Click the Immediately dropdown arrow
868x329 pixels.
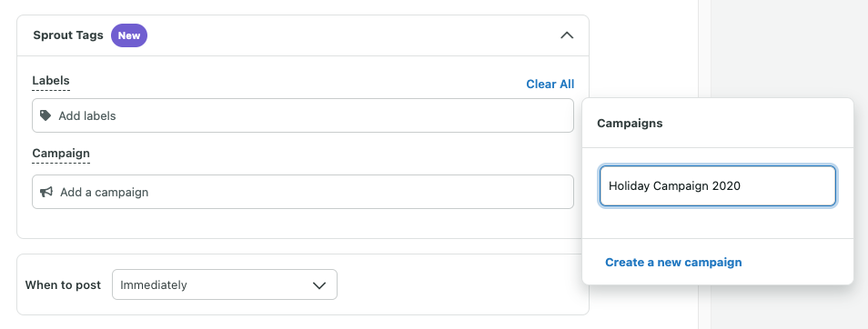[318, 285]
